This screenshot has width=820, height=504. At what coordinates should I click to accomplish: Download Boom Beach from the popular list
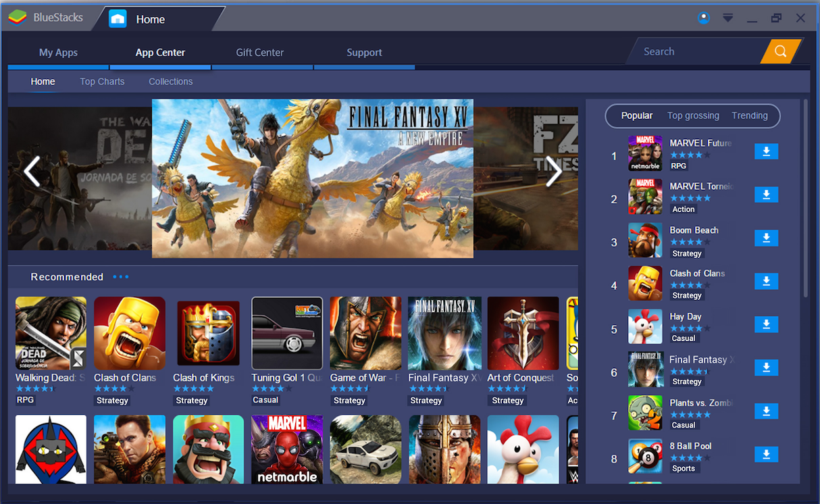click(766, 238)
